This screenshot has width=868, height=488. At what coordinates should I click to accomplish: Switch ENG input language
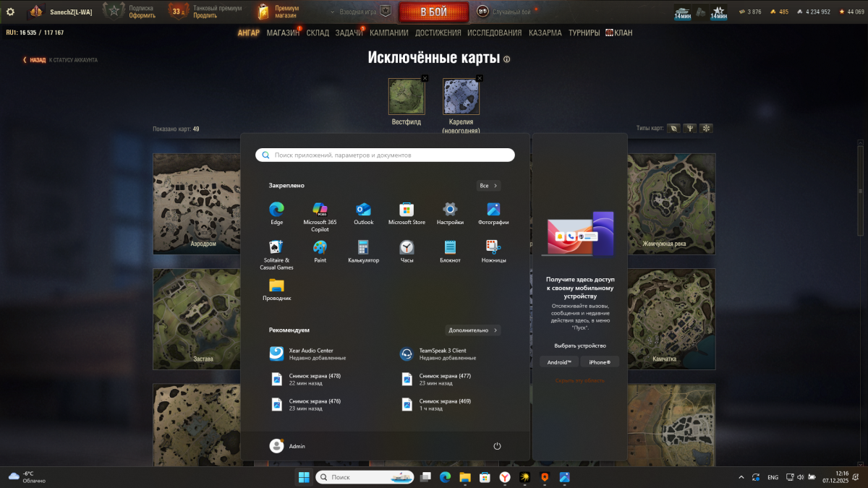click(x=773, y=477)
